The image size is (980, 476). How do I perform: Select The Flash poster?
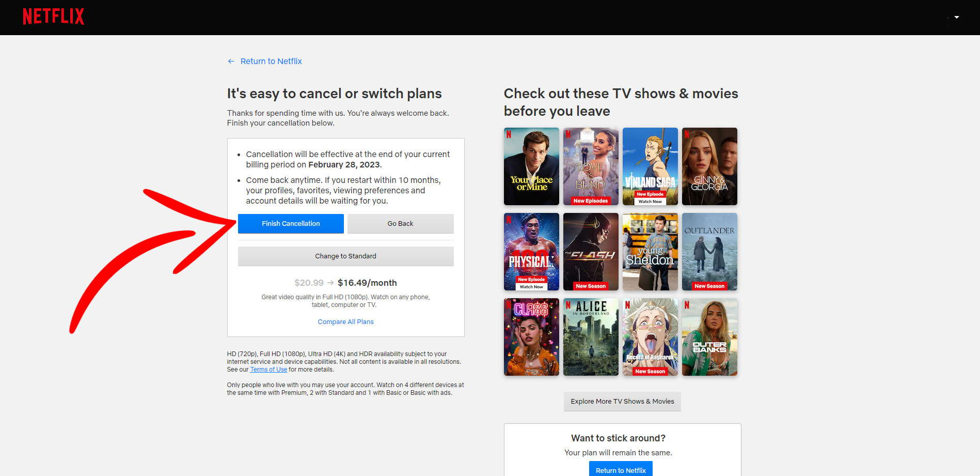coord(591,252)
